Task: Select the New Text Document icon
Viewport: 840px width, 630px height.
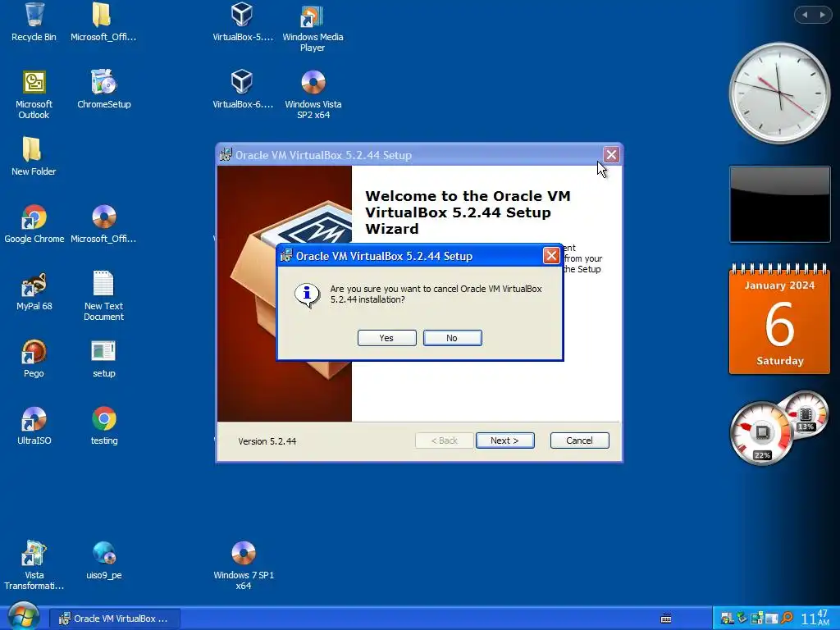Action: pos(103,296)
